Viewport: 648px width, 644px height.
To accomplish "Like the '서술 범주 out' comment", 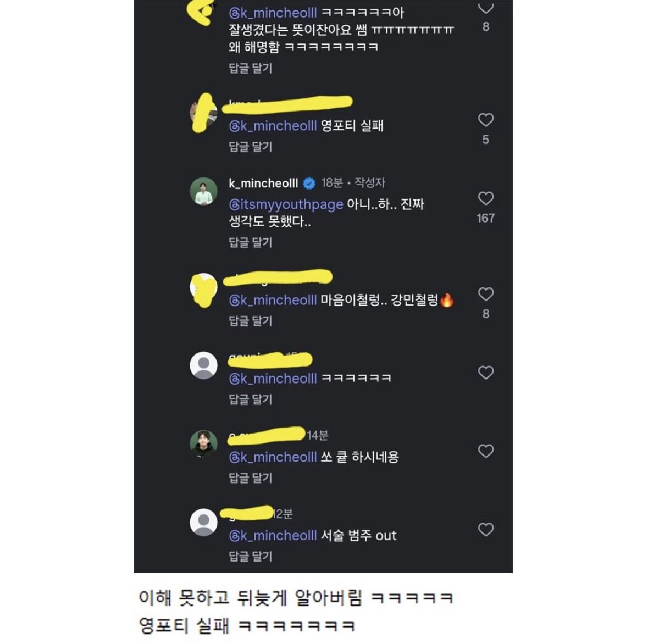I will pyautogui.click(x=485, y=530).
